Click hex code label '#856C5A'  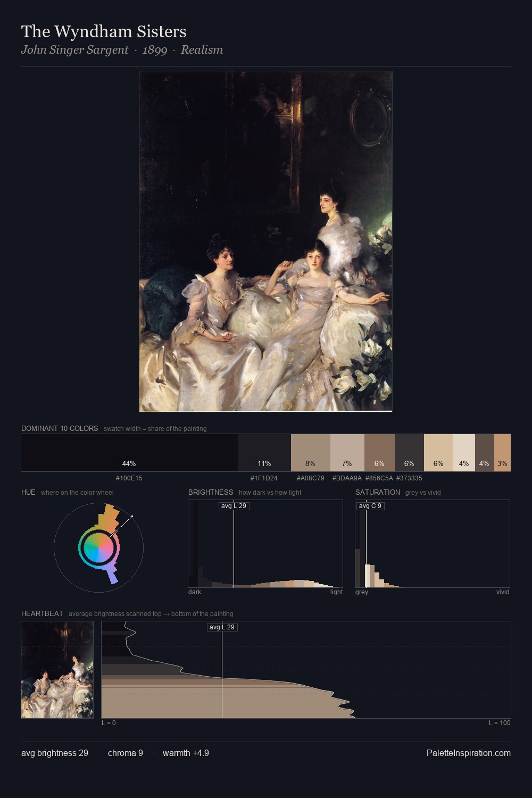[x=379, y=478]
